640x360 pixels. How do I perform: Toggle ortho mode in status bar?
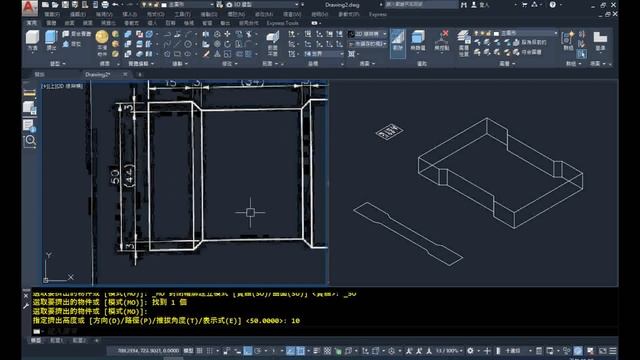coord(248,351)
